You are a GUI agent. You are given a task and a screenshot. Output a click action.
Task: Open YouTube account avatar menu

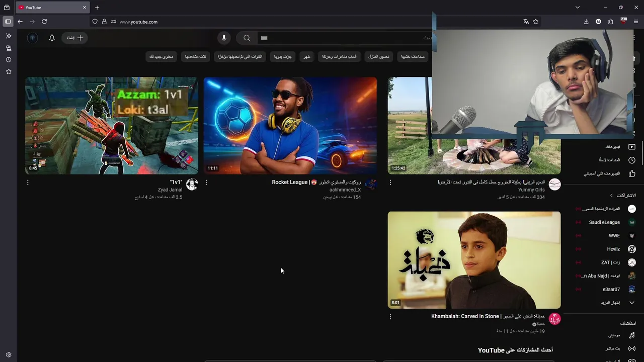tap(32, 38)
